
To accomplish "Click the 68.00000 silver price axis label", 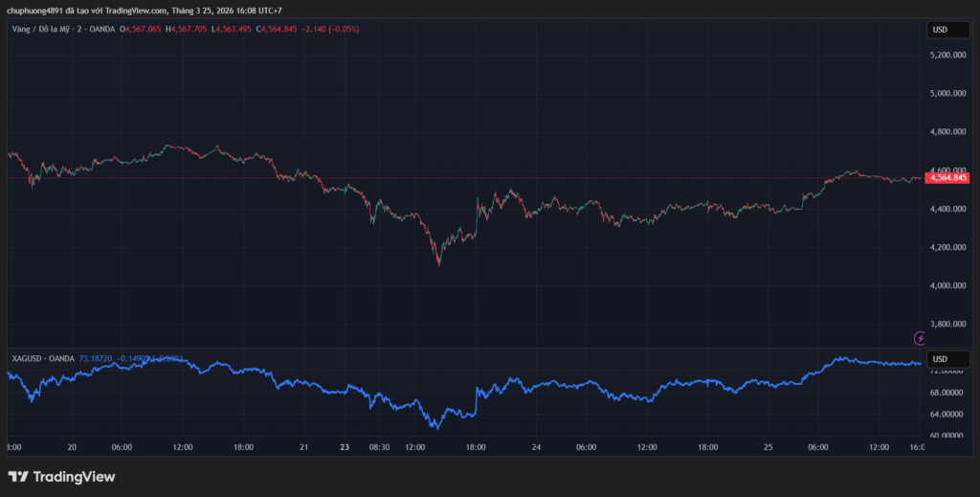I will point(946,393).
